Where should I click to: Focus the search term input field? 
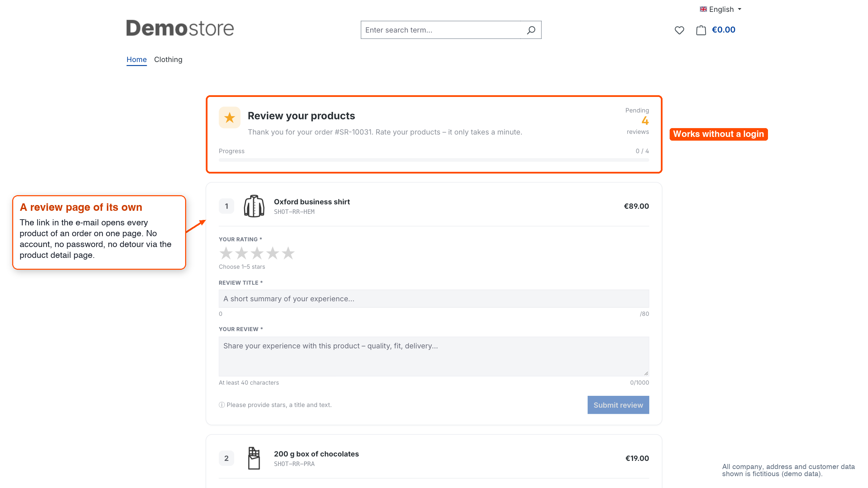coord(441,30)
